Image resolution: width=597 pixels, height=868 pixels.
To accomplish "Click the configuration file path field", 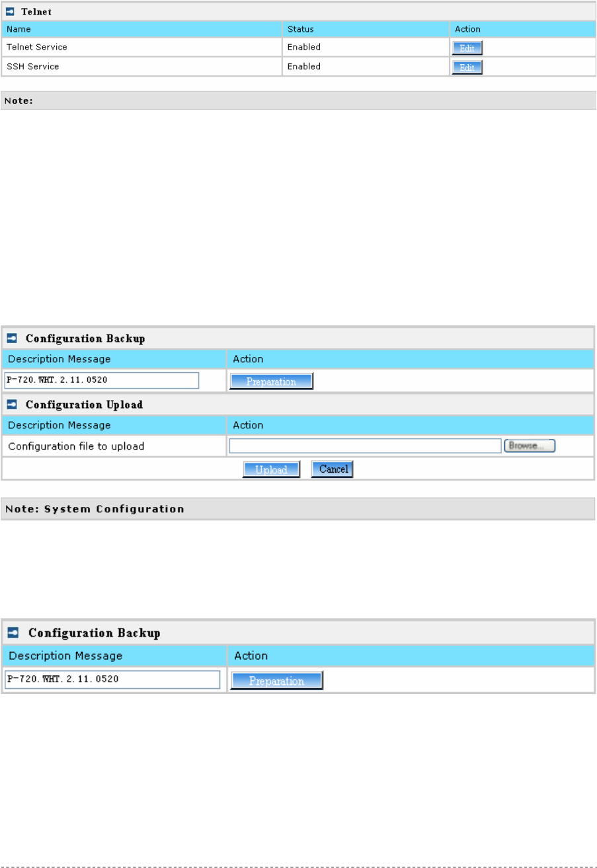I will coord(365,446).
